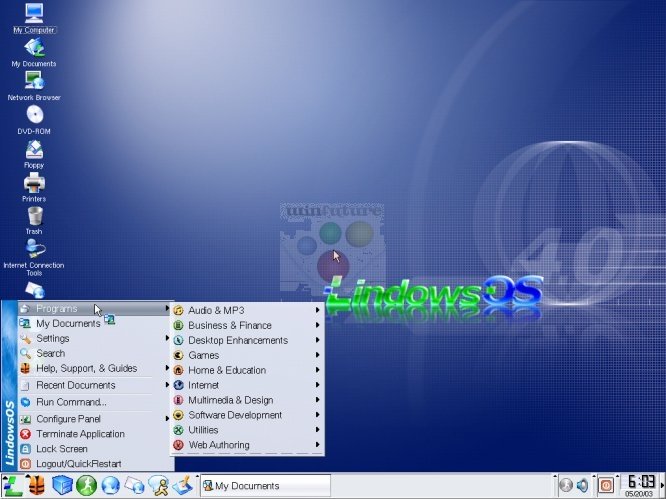
Task: Select My Documents in the launch menu
Action: click(x=94, y=324)
